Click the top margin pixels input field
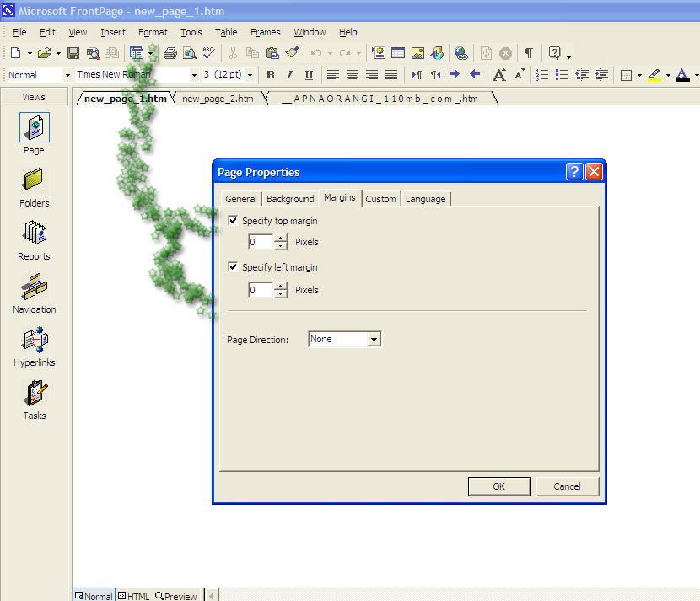The image size is (700, 601). click(x=261, y=243)
